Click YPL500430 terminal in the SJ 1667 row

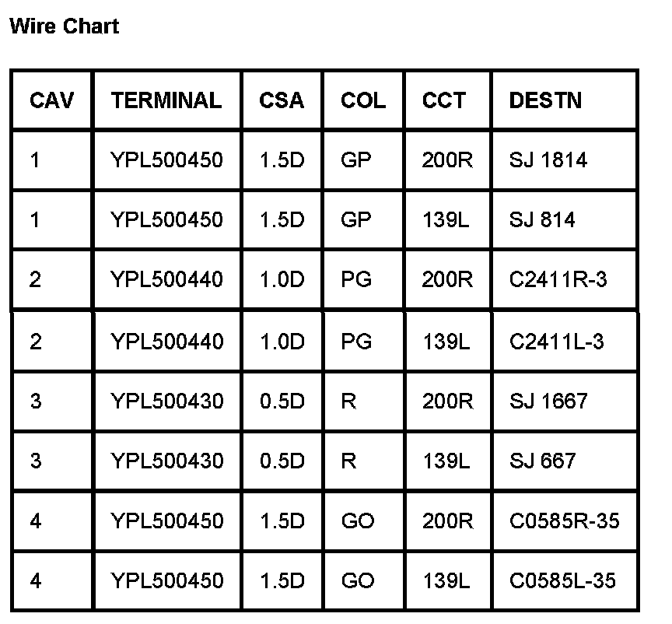point(166,401)
